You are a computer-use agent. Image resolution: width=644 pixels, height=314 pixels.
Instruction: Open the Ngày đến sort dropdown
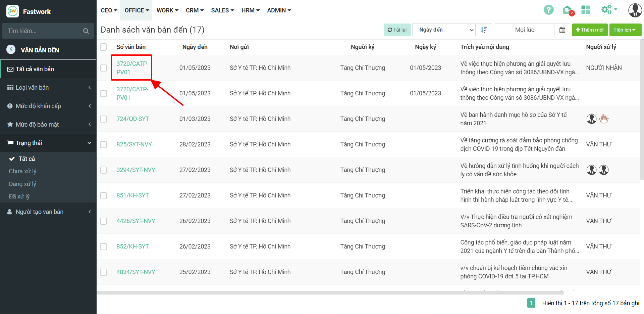(x=444, y=30)
